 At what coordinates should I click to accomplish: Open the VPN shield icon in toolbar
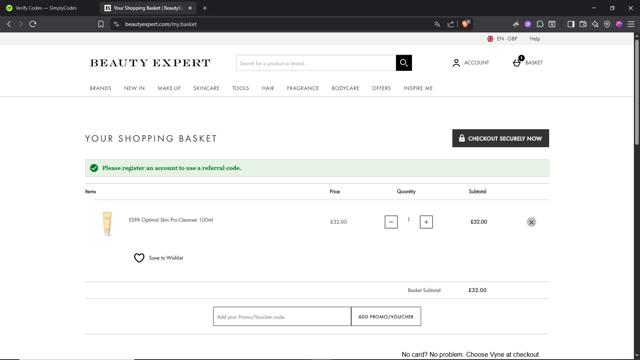click(x=607, y=24)
